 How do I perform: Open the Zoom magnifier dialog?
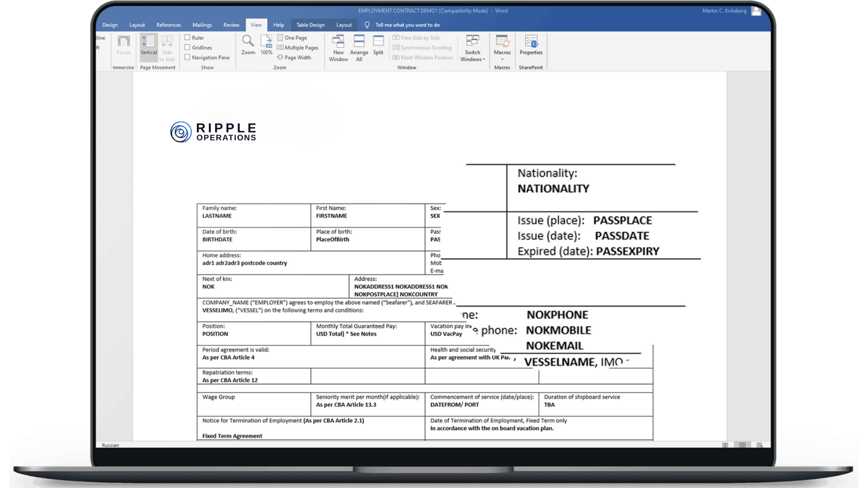pos(248,45)
